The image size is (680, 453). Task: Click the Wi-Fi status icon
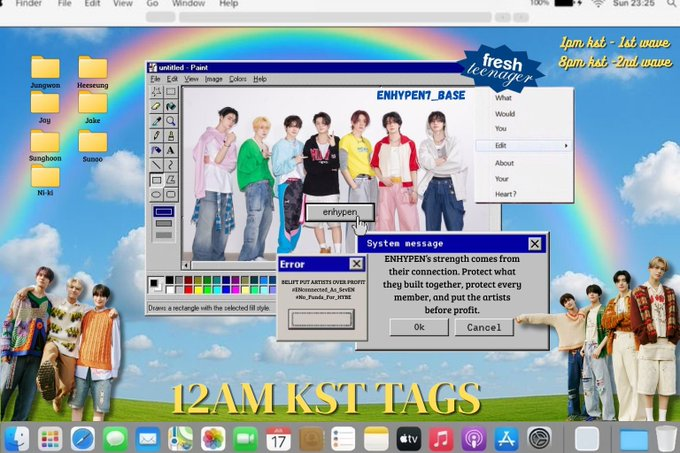598,3
